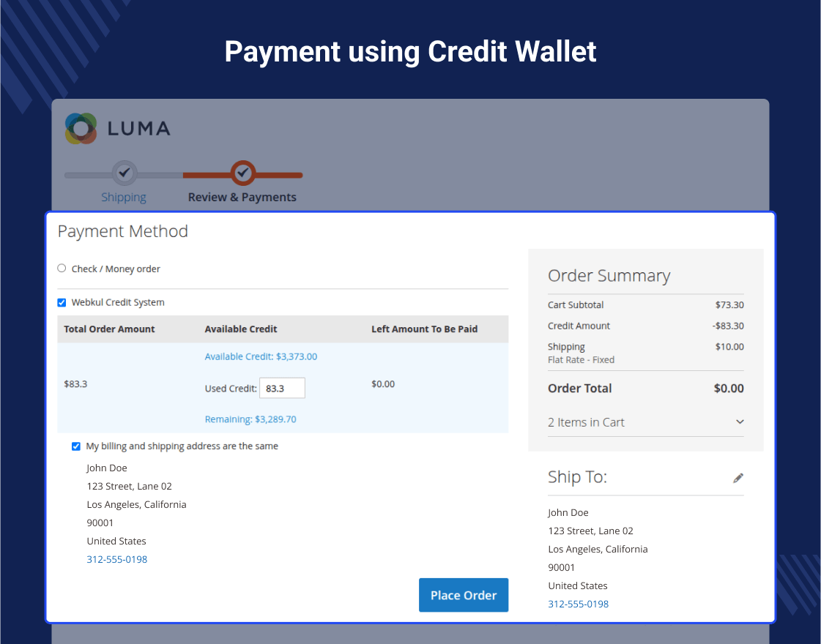Image resolution: width=821 pixels, height=644 pixels.
Task: Click the Used Credit input field
Action: click(x=282, y=388)
